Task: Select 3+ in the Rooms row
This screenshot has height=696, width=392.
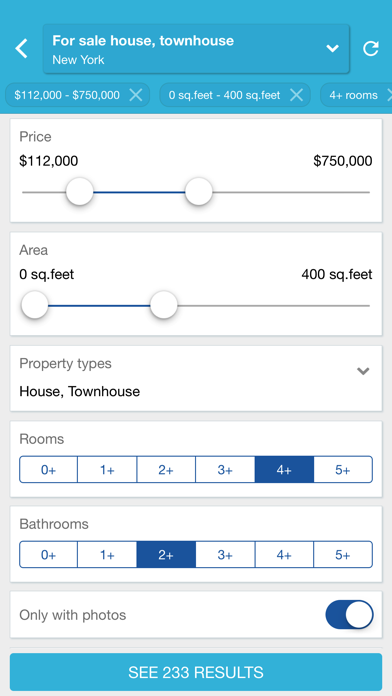Action: tap(225, 470)
